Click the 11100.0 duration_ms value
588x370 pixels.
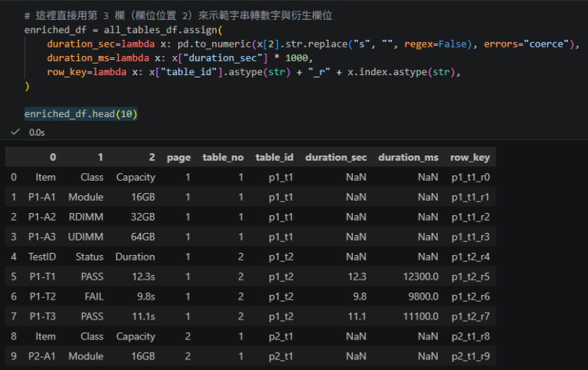click(x=421, y=316)
